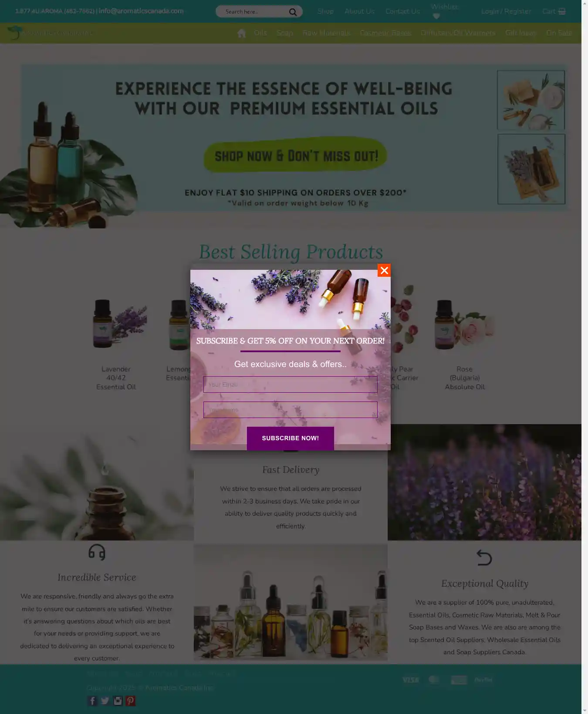The image size is (588, 714).
Task: Click the Aromatics Canada logo
Action: (x=50, y=33)
